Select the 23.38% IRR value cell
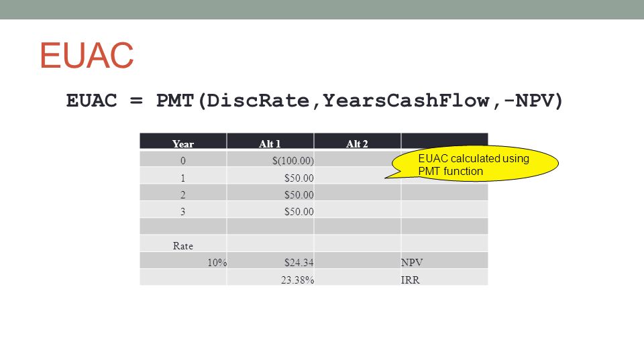Screen dimensions: 644x362 [x=270, y=278]
